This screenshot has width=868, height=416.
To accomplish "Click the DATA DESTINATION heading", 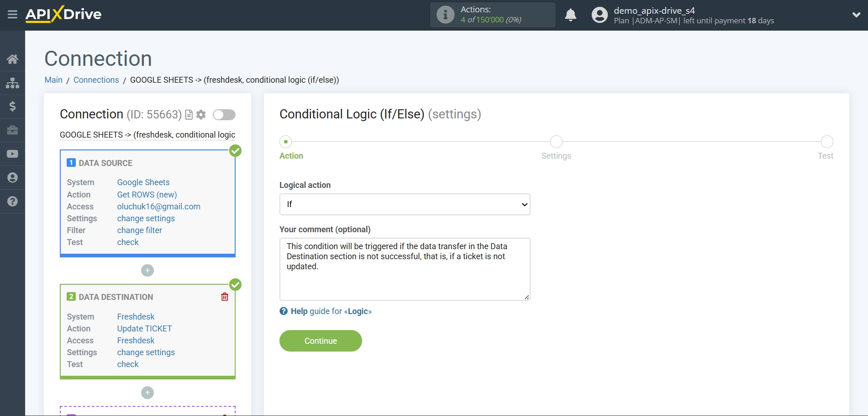I will coord(116,297).
